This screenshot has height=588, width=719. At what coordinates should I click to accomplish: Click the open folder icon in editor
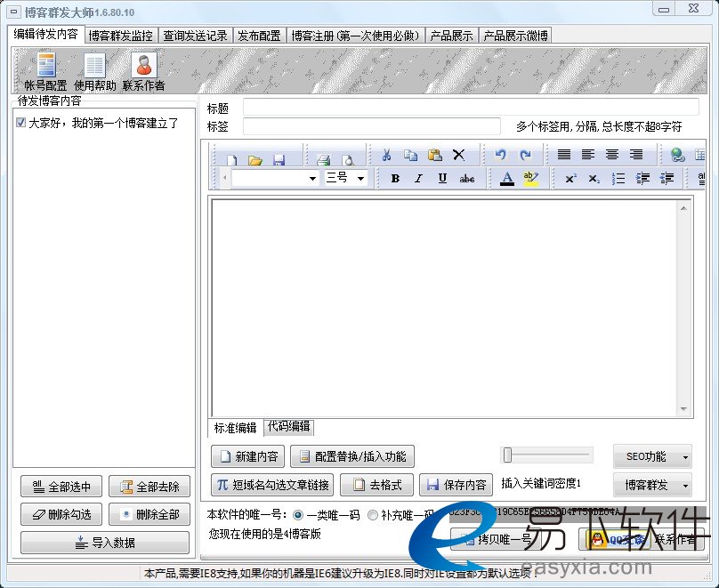(255, 159)
